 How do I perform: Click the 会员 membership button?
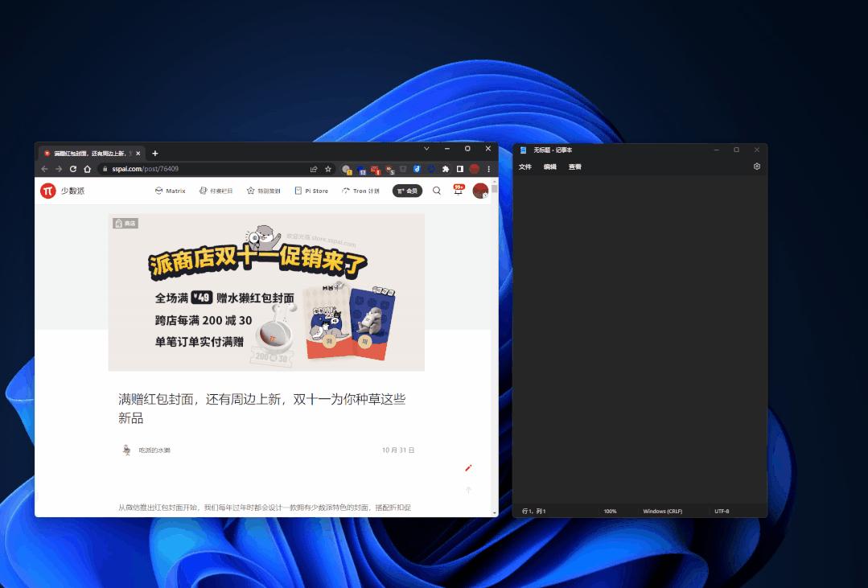(x=407, y=191)
